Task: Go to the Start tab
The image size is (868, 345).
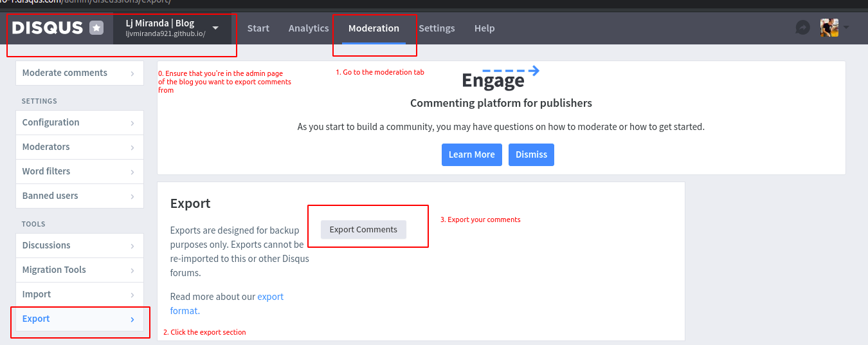Action: pyautogui.click(x=258, y=28)
